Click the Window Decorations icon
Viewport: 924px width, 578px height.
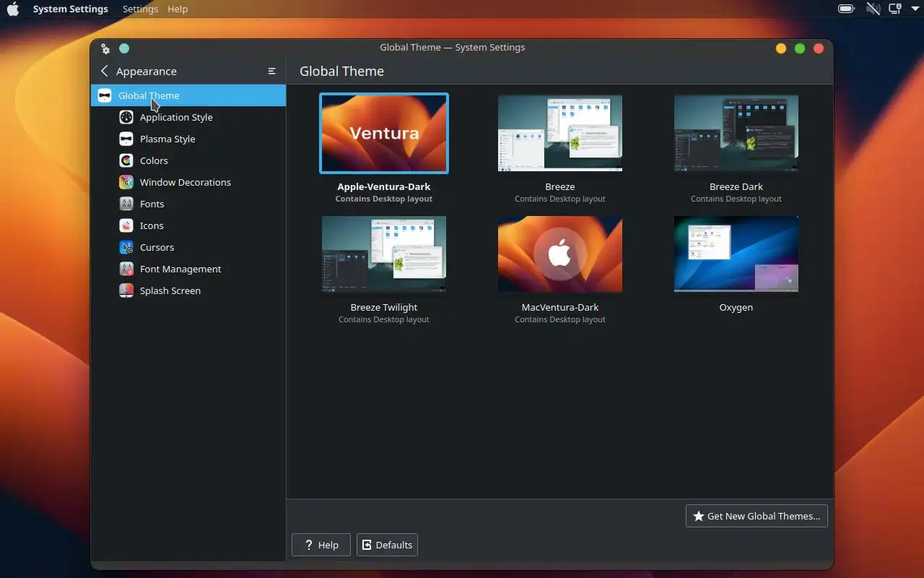point(126,182)
